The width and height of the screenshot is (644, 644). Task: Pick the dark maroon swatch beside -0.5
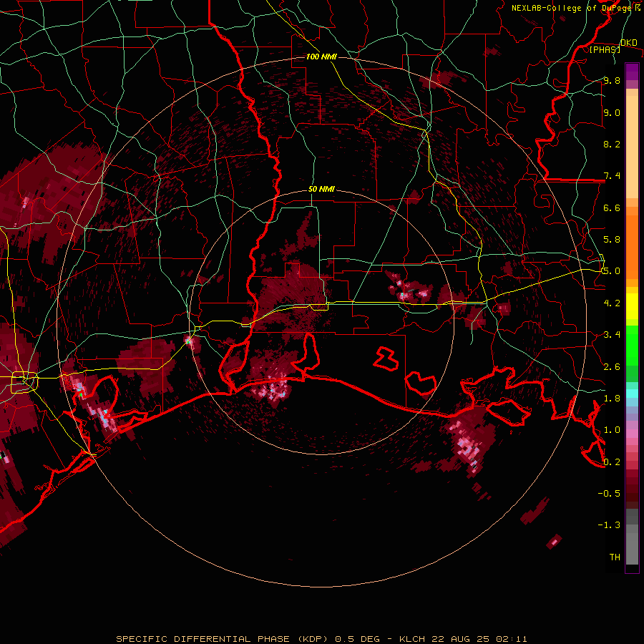click(632, 493)
